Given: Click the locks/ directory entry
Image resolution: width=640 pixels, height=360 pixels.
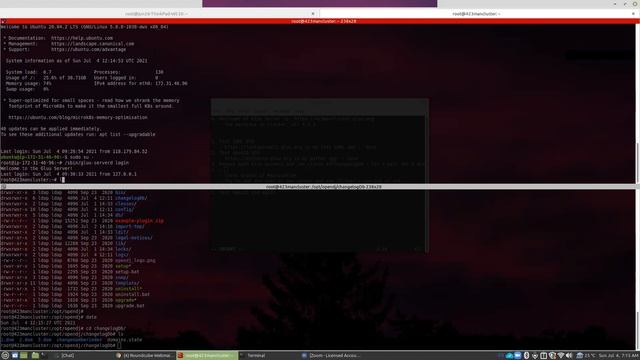Looking at the screenshot, I should click(x=123, y=249).
